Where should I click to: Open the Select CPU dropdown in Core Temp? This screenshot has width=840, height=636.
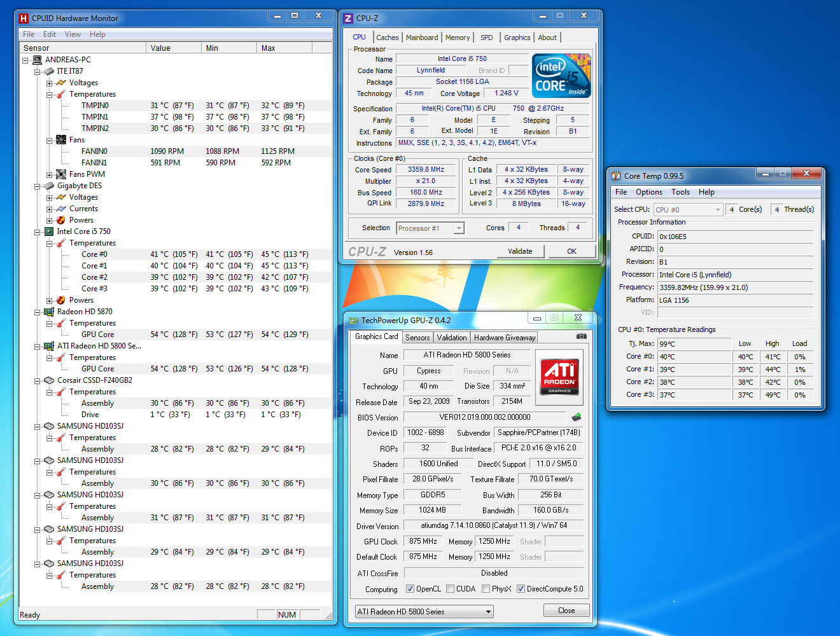pos(689,209)
